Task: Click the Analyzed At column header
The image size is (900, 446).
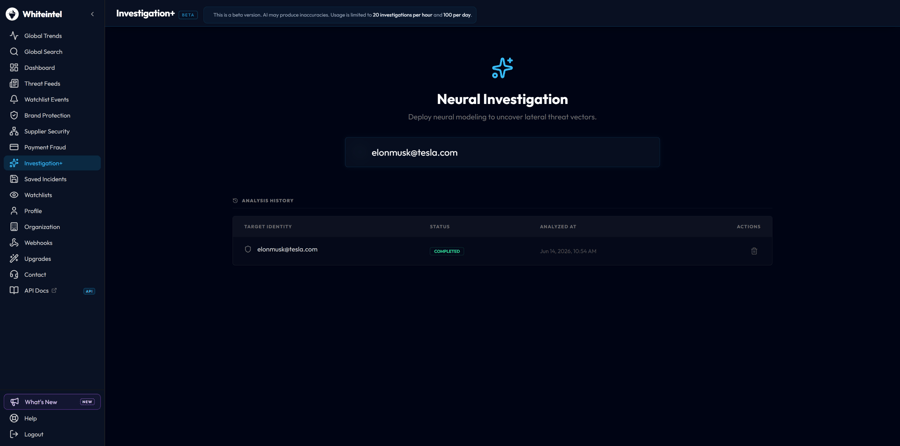Action: (558, 227)
